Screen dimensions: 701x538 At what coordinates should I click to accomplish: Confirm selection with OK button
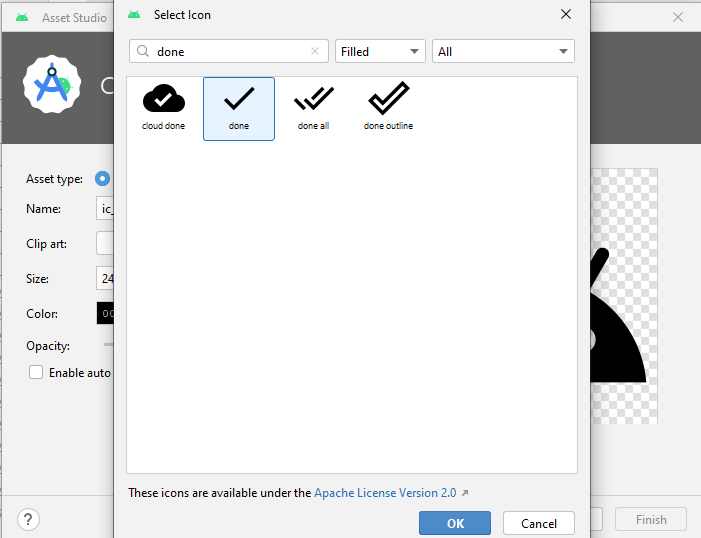pyautogui.click(x=455, y=523)
